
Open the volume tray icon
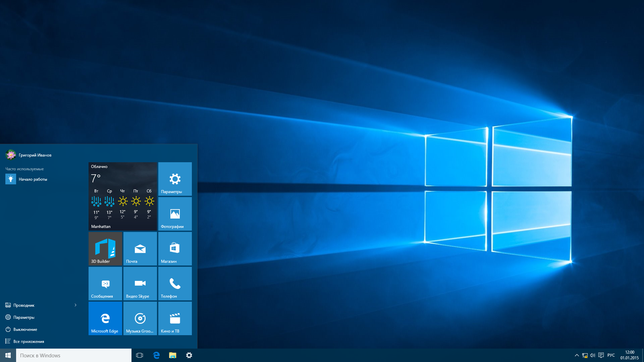tap(593, 355)
